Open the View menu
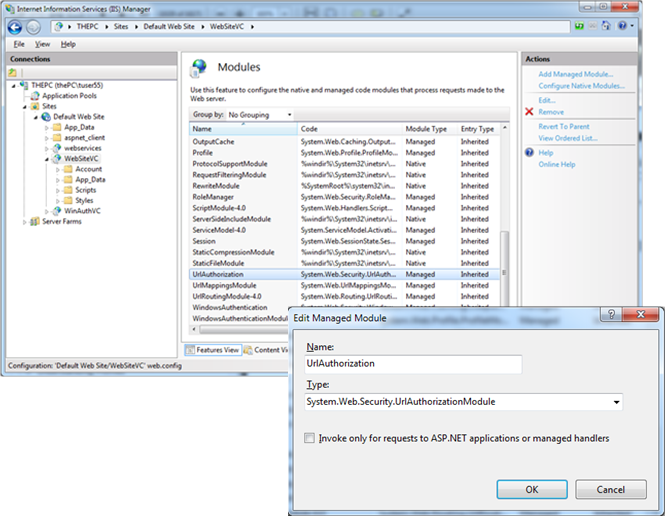This screenshot has width=666, height=517. click(x=42, y=44)
